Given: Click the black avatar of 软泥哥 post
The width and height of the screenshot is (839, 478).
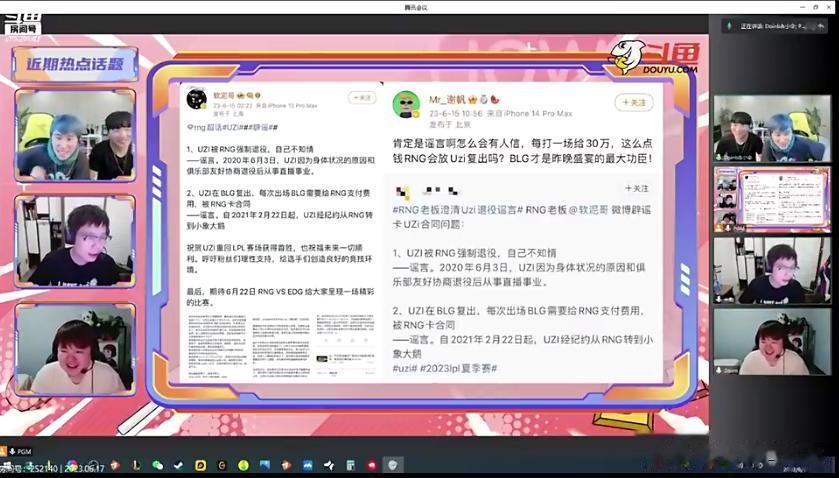Looking at the screenshot, I should 196,99.
